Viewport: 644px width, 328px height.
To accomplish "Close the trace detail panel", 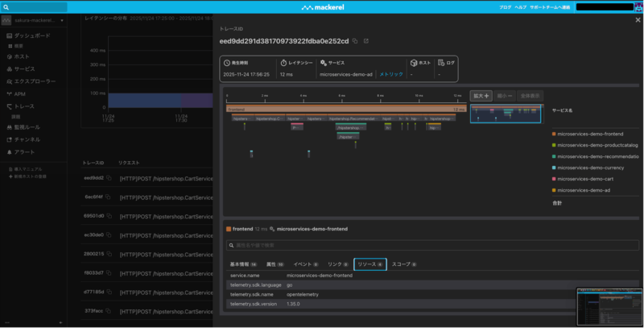I will click(638, 19).
